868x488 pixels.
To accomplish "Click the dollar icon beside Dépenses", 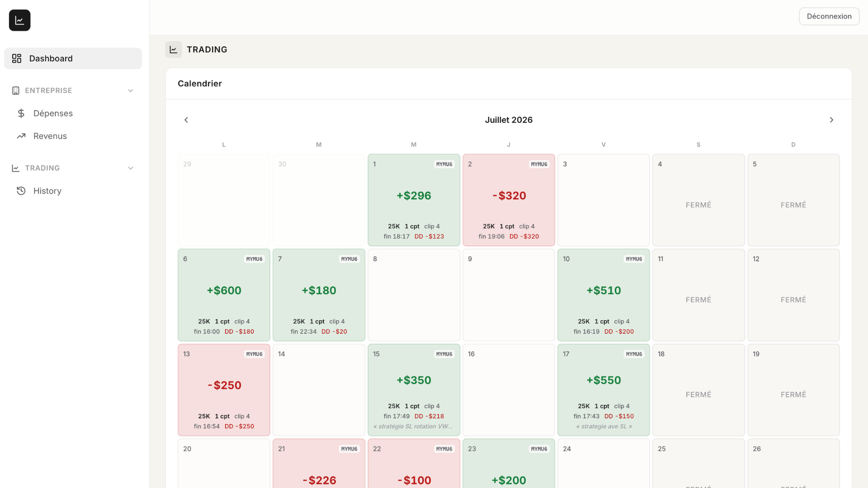I will [x=21, y=113].
